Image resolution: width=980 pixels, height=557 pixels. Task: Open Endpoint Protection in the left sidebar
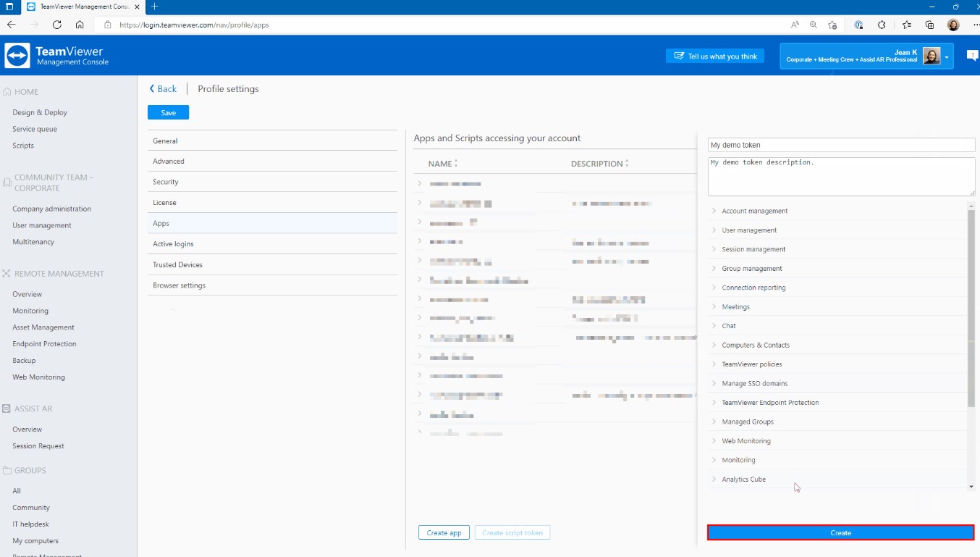tap(44, 344)
